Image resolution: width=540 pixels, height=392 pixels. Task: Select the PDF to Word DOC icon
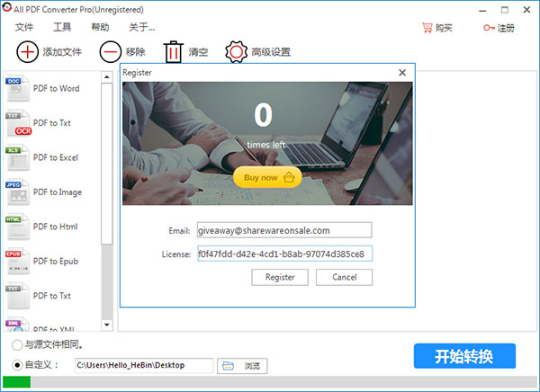point(17,88)
